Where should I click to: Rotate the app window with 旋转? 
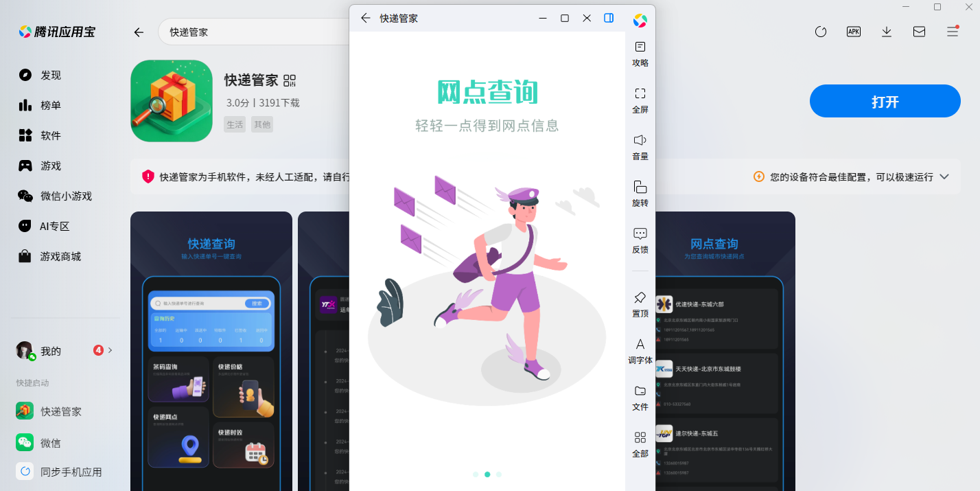[x=640, y=194]
